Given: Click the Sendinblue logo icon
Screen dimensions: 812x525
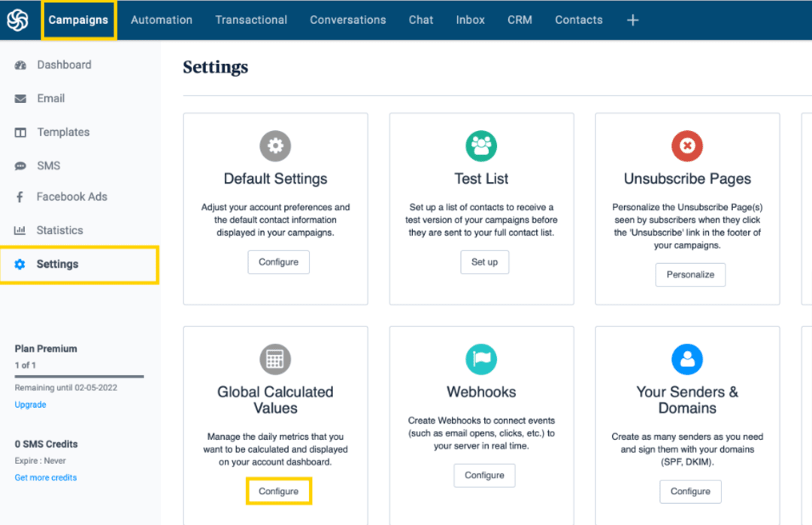Looking at the screenshot, I should [x=17, y=20].
